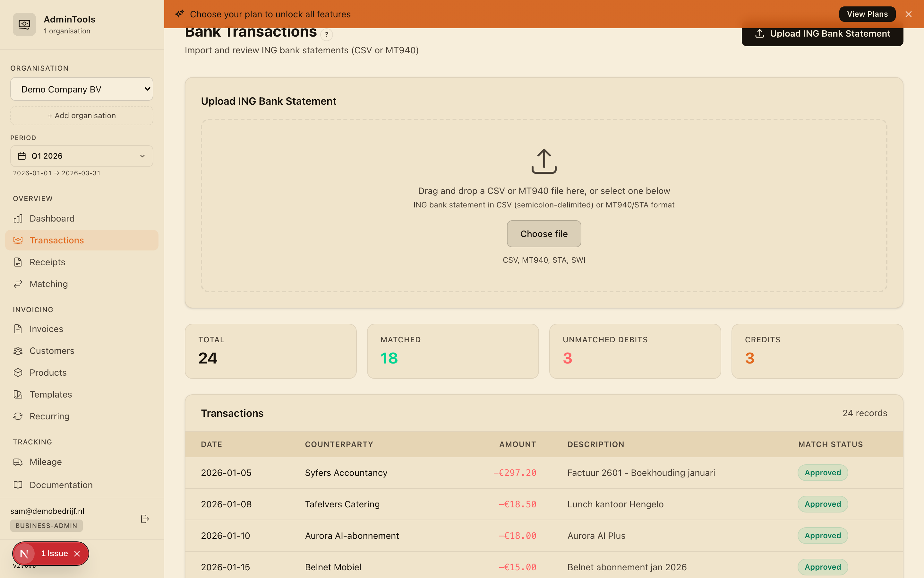Expand the Q1 2026 period chevron
The width and height of the screenshot is (924, 578).
tap(142, 156)
